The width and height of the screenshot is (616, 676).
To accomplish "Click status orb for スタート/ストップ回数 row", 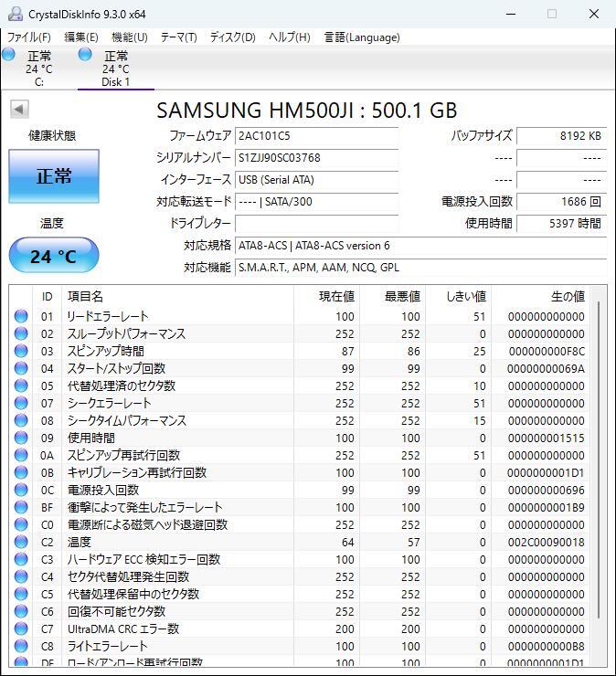I will [x=21, y=368].
